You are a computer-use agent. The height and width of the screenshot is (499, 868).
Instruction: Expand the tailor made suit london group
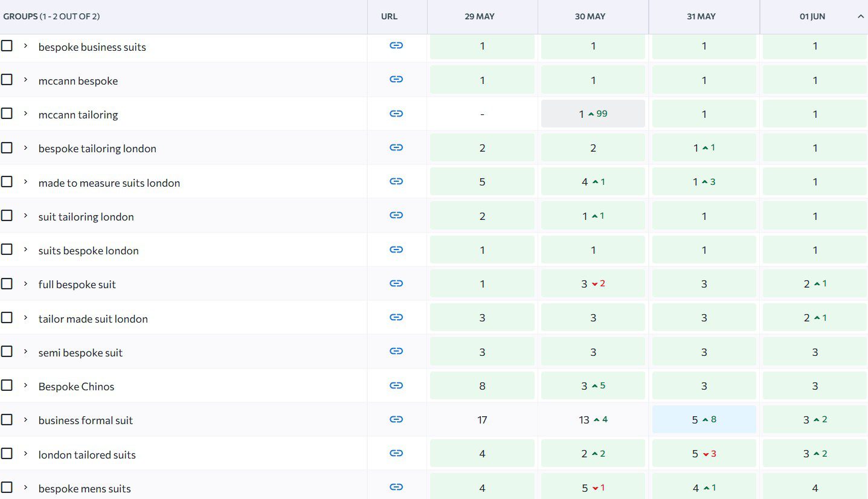point(25,318)
